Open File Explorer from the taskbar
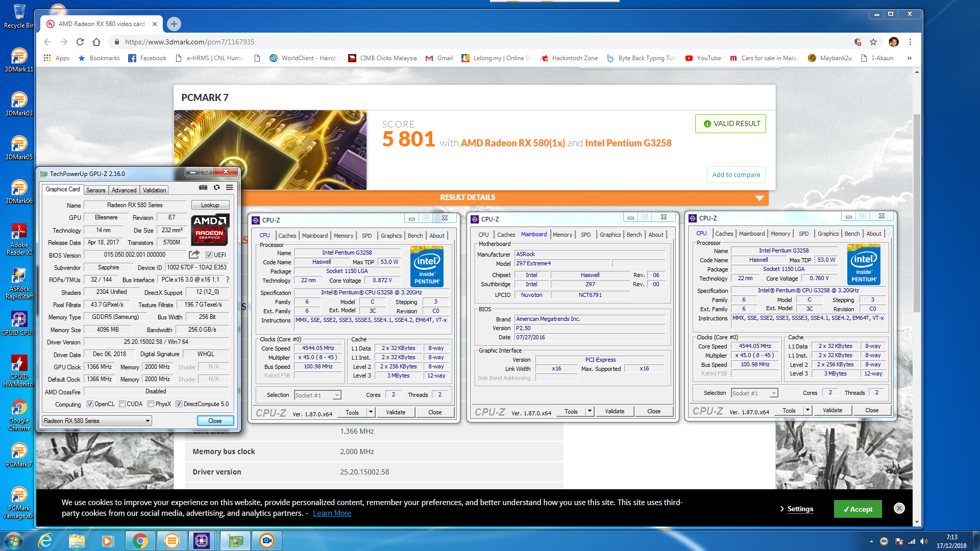 tap(77, 541)
